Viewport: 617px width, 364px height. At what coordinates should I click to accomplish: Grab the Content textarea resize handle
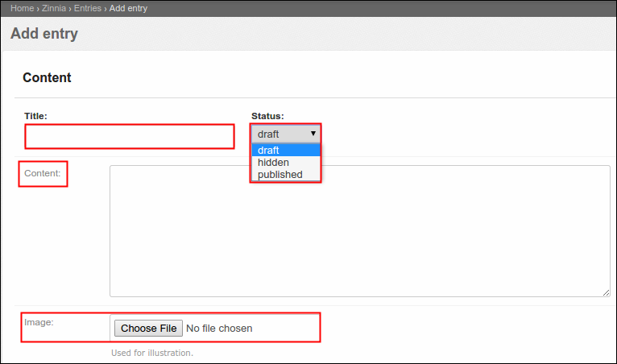[x=607, y=293]
